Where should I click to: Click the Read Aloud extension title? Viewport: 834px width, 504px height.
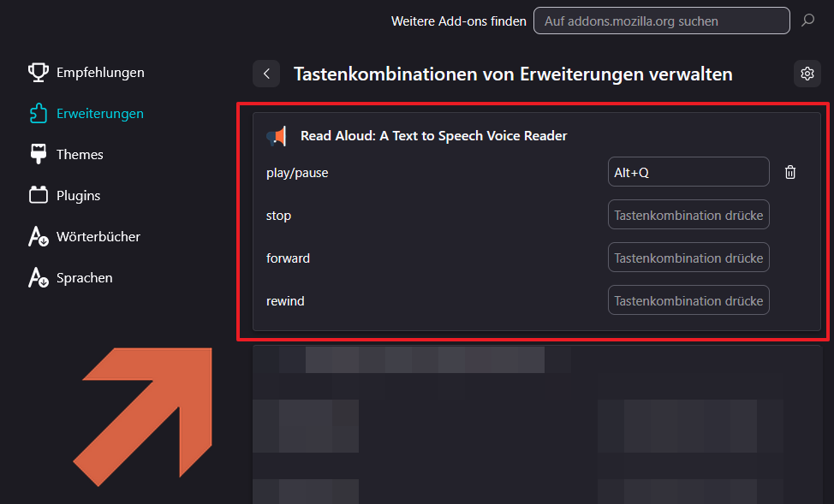point(434,136)
